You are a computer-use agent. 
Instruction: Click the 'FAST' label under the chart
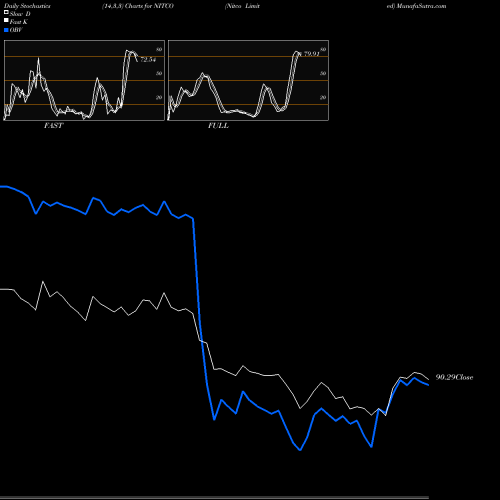pos(53,126)
